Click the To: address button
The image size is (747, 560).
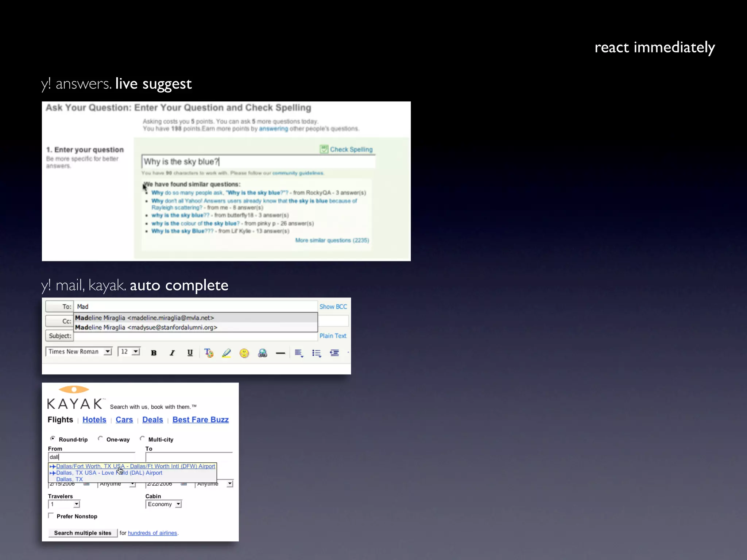tap(59, 307)
